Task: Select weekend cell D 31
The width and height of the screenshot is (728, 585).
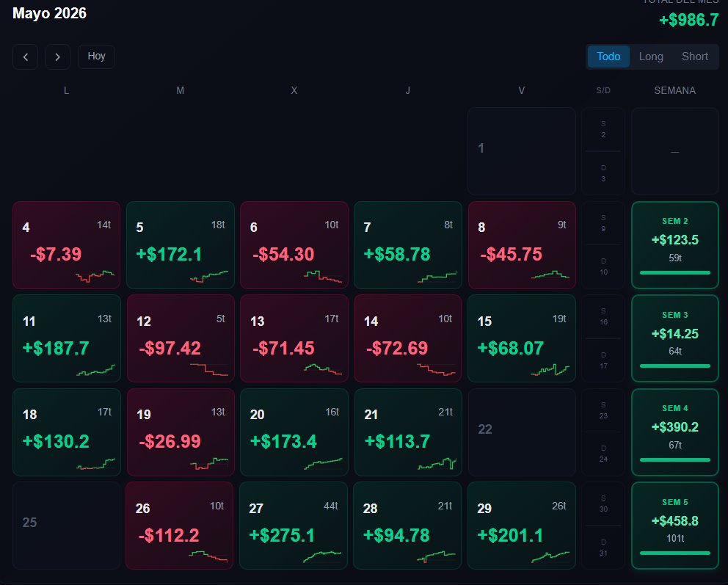Action: 603,548
